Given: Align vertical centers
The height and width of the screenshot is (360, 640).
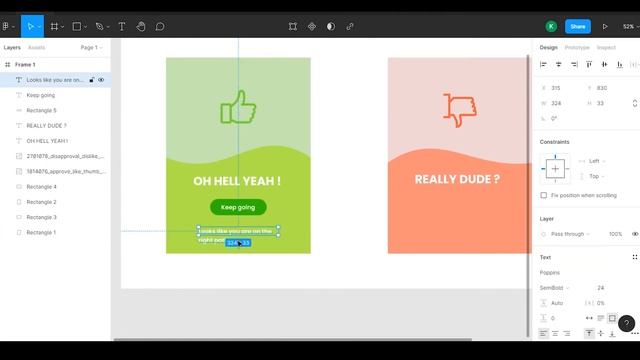Looking at the screenshot, I should pos(604,64).
